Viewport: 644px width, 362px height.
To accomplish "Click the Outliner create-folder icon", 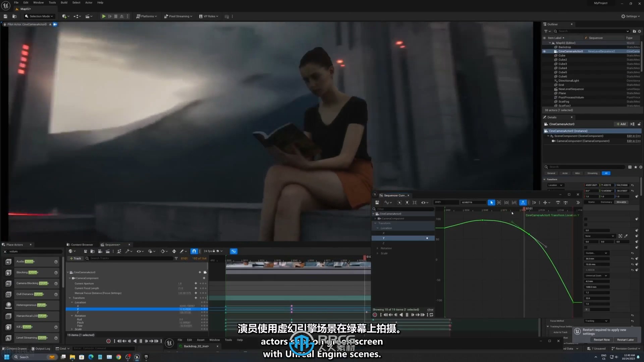I will [634, 31].
